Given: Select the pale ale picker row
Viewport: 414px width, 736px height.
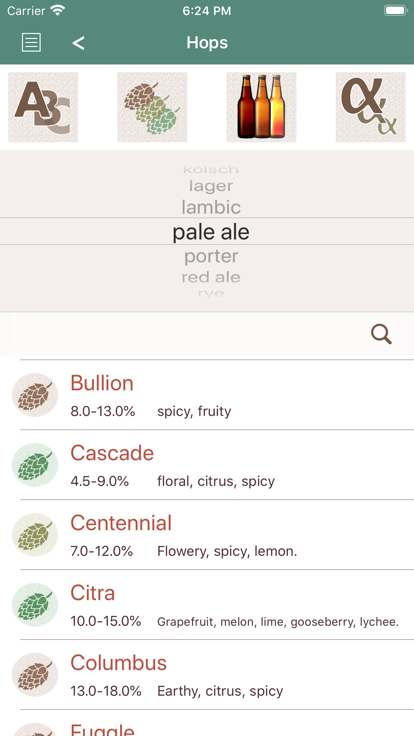Looking at the screenshot, I should (x=207, y=231).
